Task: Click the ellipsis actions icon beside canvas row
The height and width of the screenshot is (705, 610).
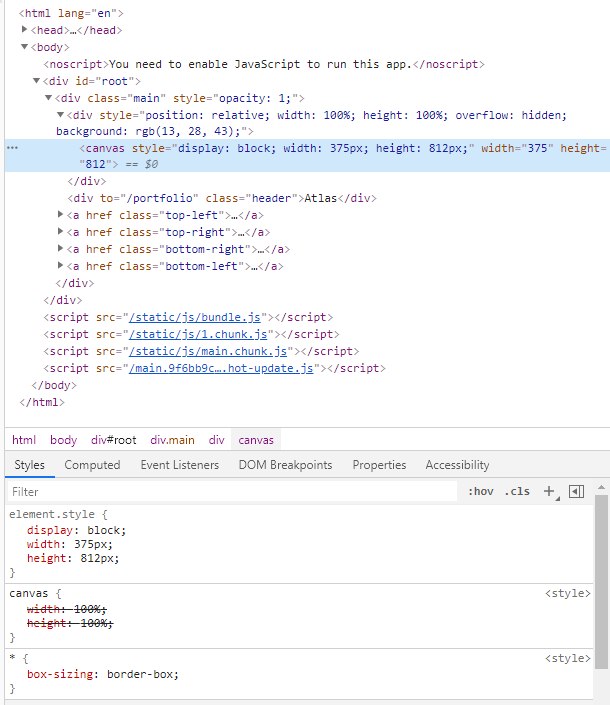Action: tap(12, 148)
